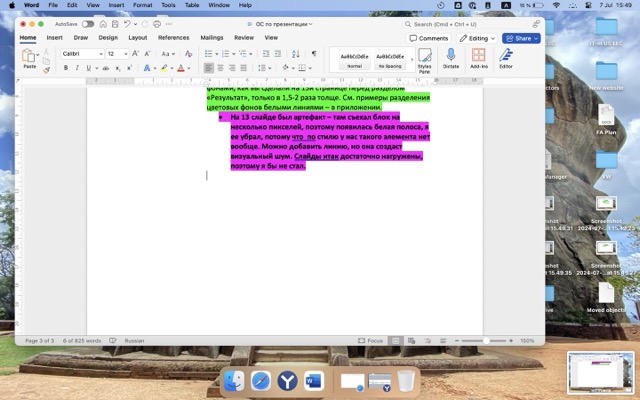Switch to the References ribbon tab
The image size is (640, 400).
(x=173, y=38)
